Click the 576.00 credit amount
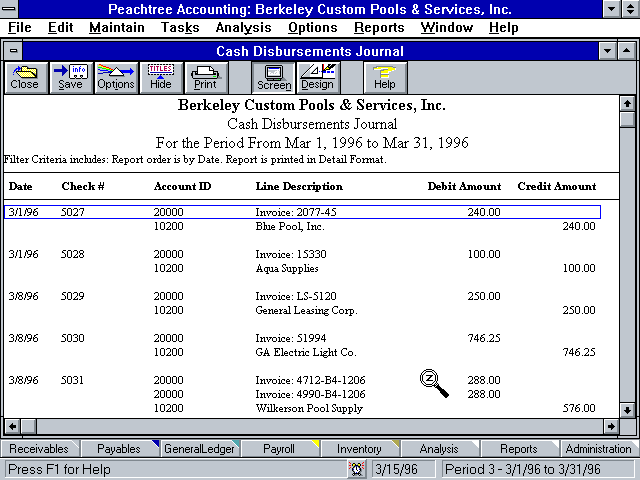The height and width of the screenshot is (480, 640). 579,408
